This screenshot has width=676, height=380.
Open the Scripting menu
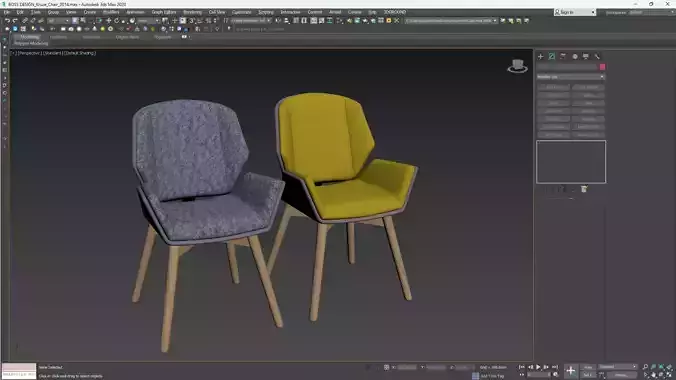point(266,12)
